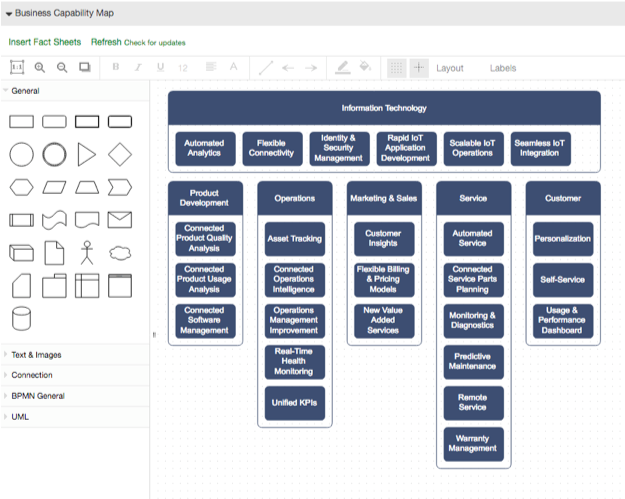This screenshot has height=499, width=625.
Task: Select the folded-corner note shape
Action: tap(54, 253)
